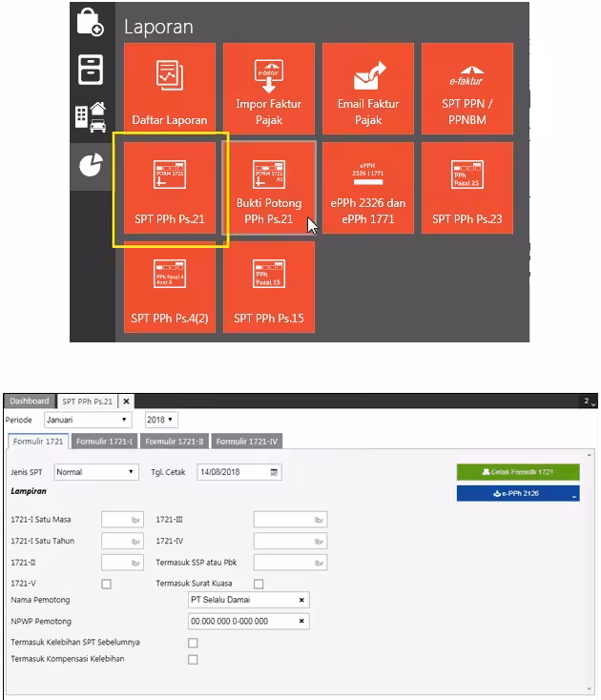
Task: Check Termasuk Kelebihan SPT Sebelumnya box
Action: (x=193, y=643)
